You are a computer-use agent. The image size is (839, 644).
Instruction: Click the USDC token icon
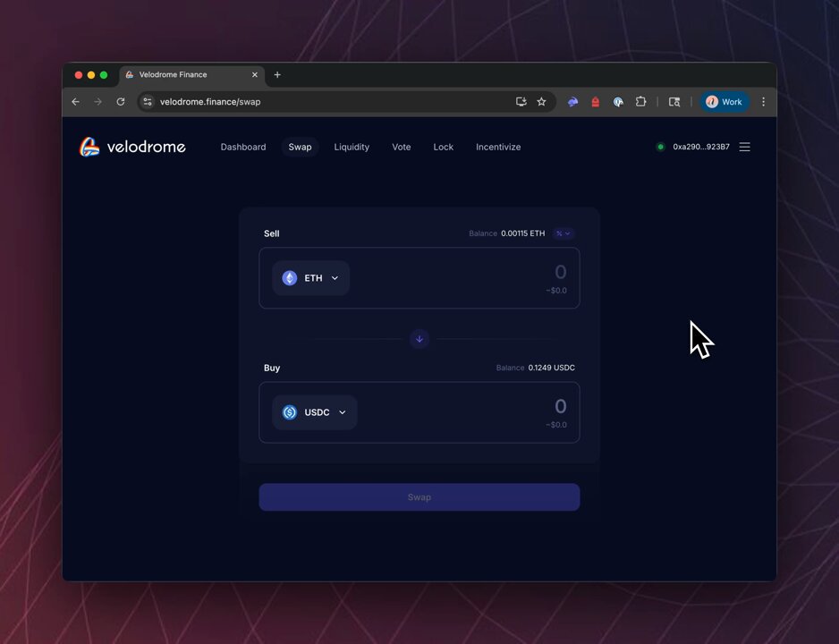[290, 412]
